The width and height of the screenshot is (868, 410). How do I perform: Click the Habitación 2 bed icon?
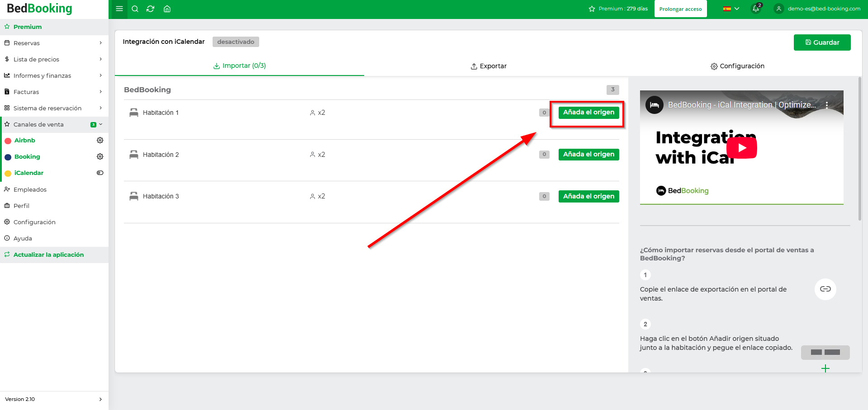pos(133,155)
